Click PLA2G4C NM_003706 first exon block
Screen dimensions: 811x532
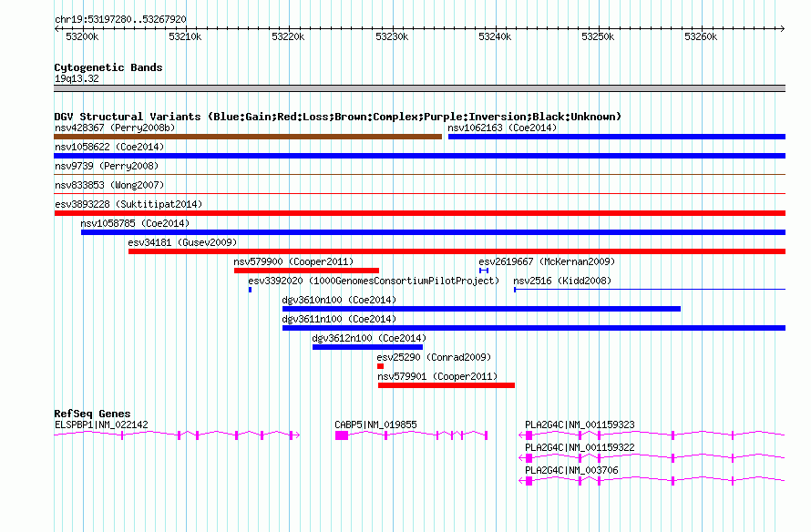(529, 481)
